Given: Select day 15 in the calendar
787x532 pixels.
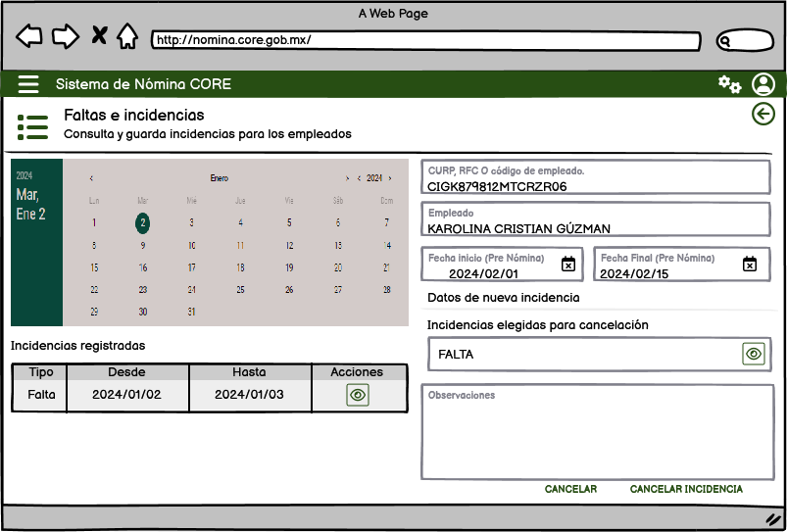Looking at the screenshot, I should 94,267.
